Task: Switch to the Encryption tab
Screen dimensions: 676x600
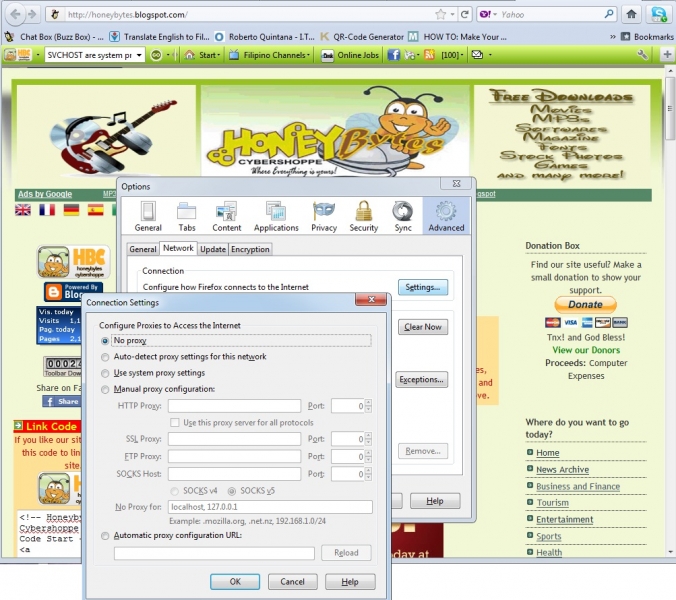Action: (250, 249)
